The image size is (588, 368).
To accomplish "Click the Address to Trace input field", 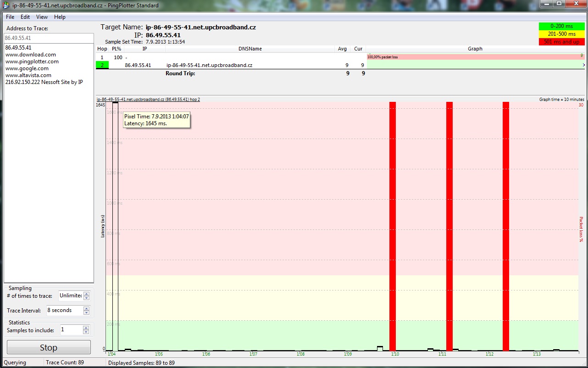I will coord(49,38).
